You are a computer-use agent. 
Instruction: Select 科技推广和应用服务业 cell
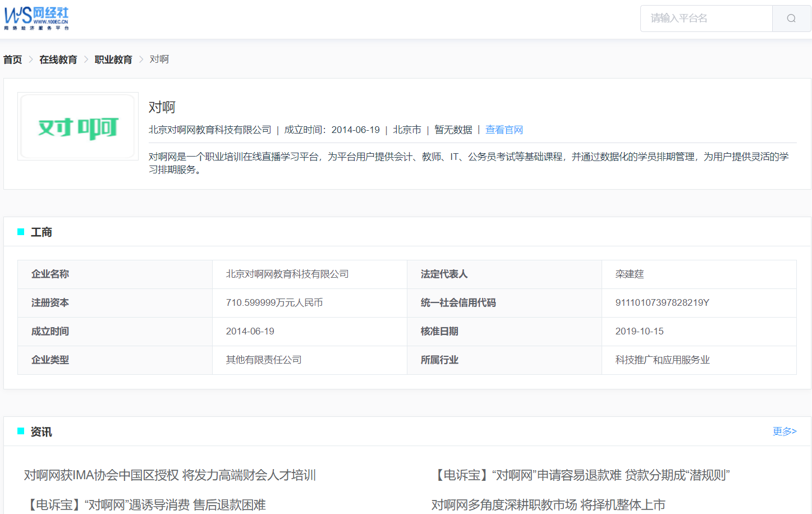(699, 360)
